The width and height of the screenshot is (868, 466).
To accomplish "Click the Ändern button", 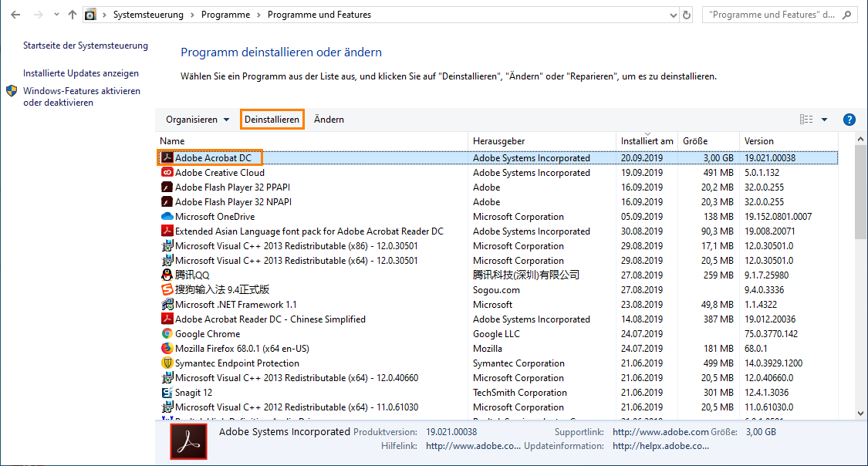I will pos(329,120).
